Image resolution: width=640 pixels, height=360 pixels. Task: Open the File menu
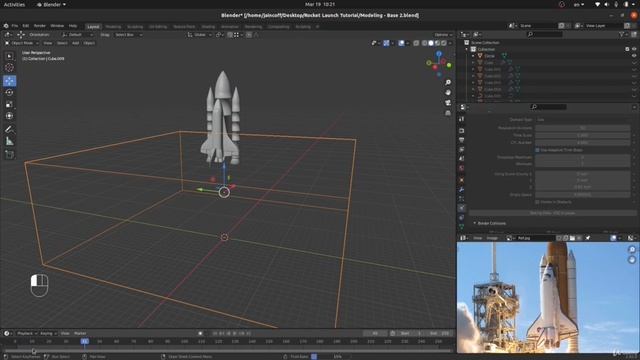(x=15, y=26)
